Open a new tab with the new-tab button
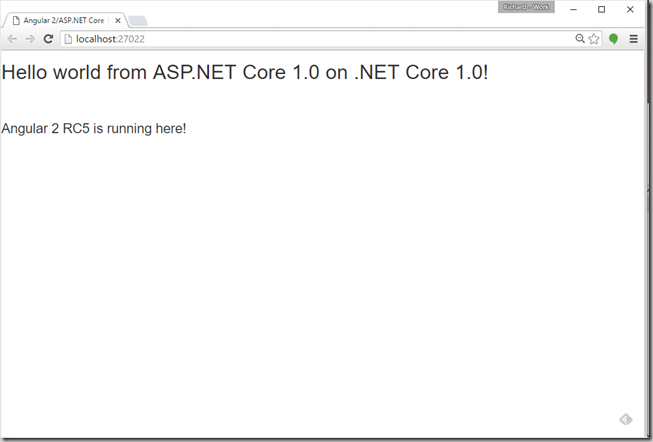The image size is (653, 442). (138, 21)
